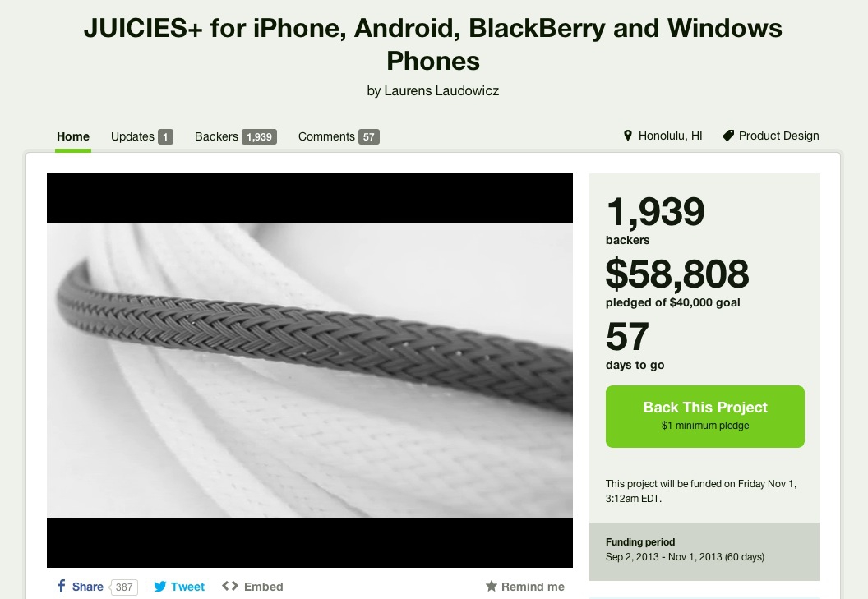This screenshot has width=868, height=599.
Task: Switch to the Home tab
Action: click(73, 136)
